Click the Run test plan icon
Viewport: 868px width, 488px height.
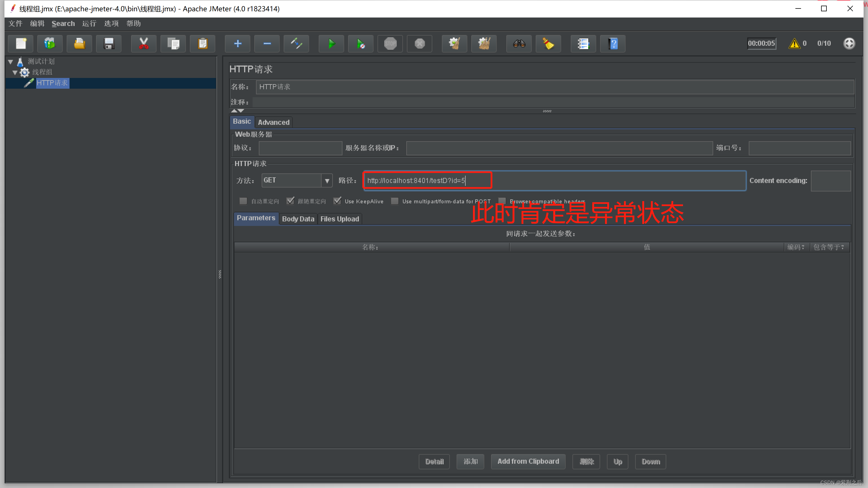tap(331, 43)
